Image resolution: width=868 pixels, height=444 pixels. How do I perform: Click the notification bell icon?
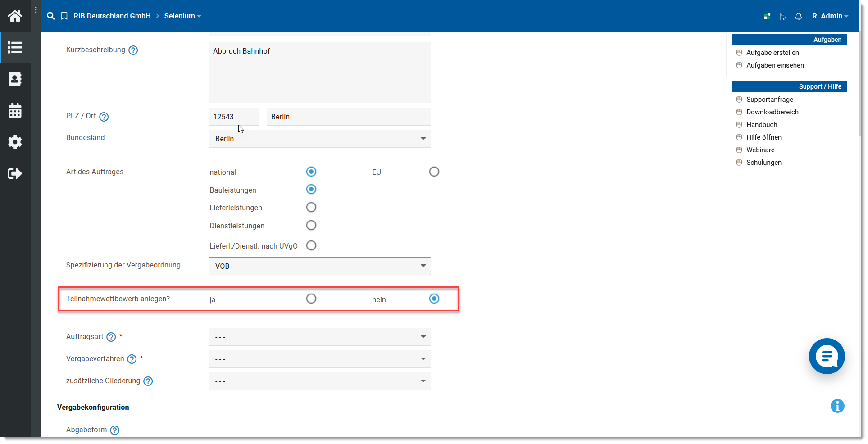click(798, 16)
